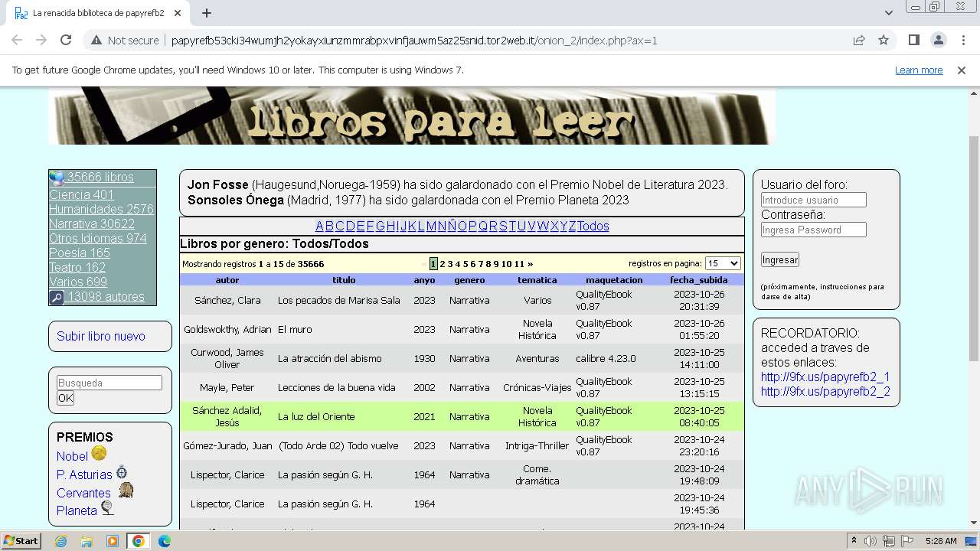Open the share page icon in address bar
The image size is (980, 551).
(859, 41)
